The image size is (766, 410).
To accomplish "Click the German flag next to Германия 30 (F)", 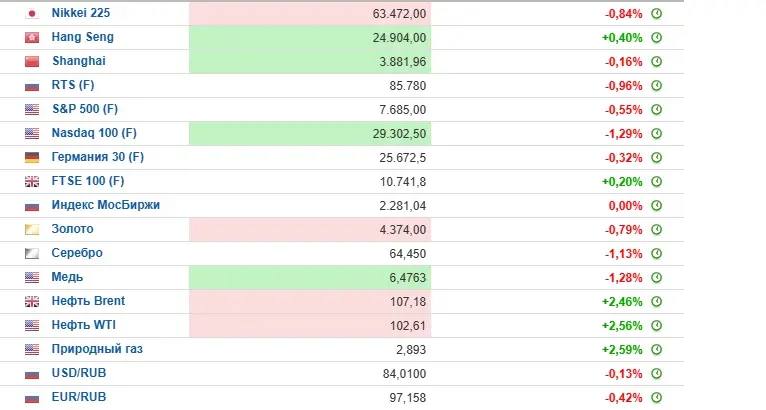I will (x=32, y=157).
